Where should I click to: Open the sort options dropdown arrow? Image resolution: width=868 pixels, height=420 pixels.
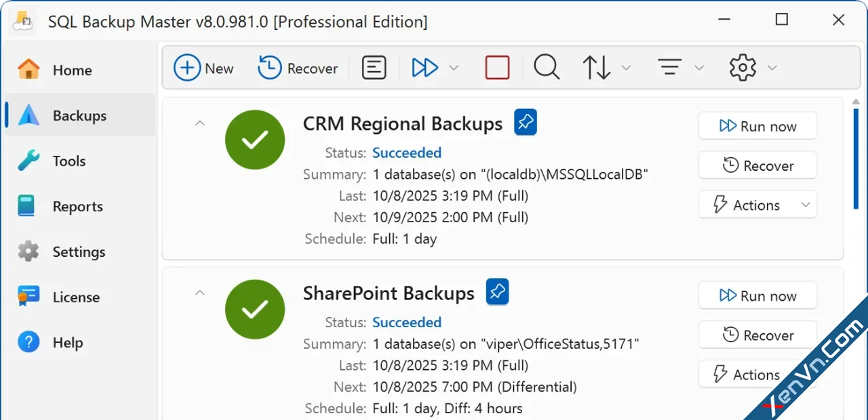tap(627, 68)
